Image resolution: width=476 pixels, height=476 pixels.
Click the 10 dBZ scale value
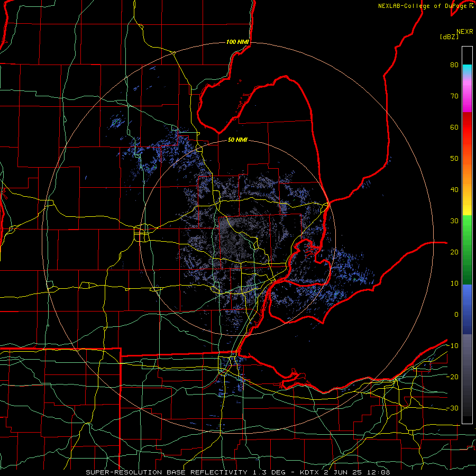[454, 283]
